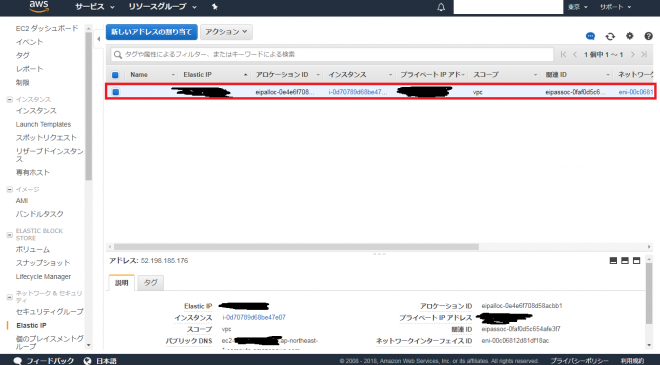Toggle the select-all checkbox in header
This screenshot has width=660, height=365.
coord(115,75)
